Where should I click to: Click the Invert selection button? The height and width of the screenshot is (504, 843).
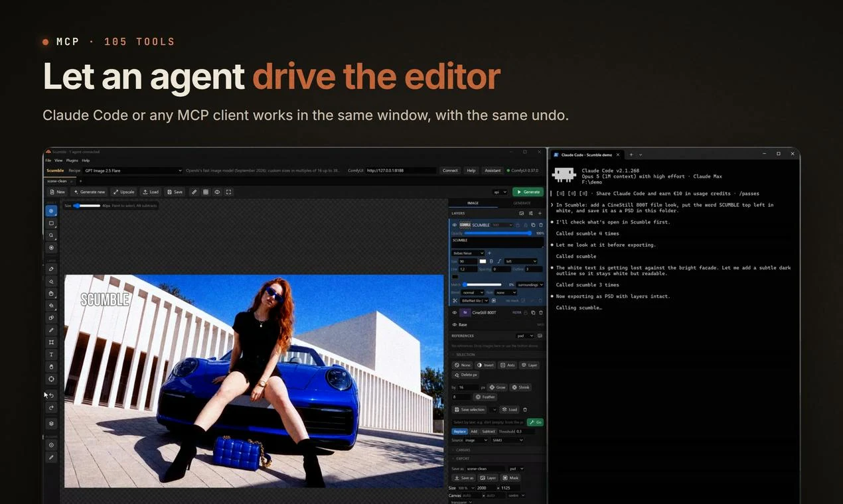tap(486, 365)
